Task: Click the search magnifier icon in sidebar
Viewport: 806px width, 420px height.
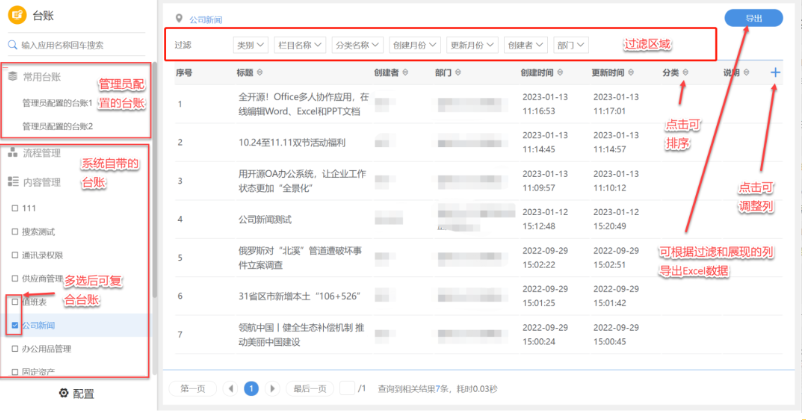Action: pos(12,45)
